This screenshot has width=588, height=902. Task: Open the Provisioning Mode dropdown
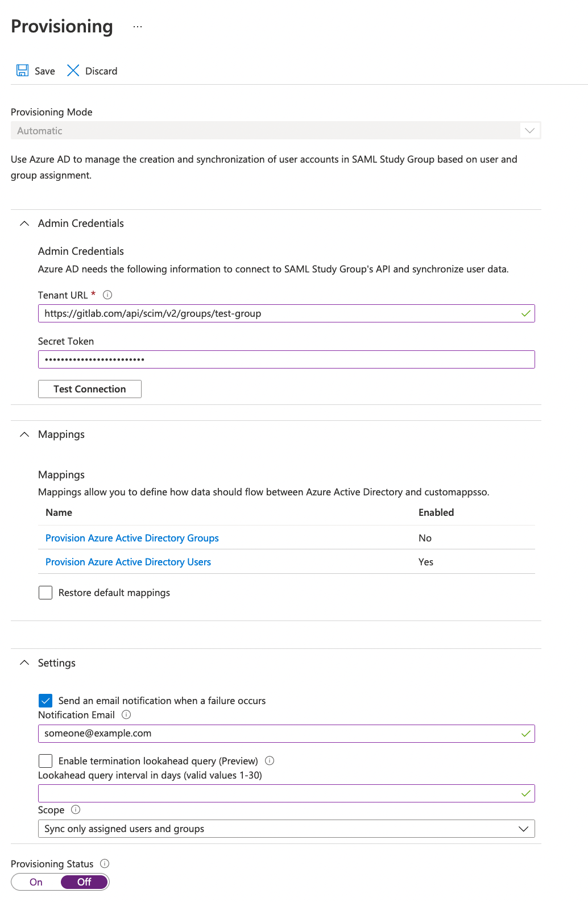[x=529, y=130]
